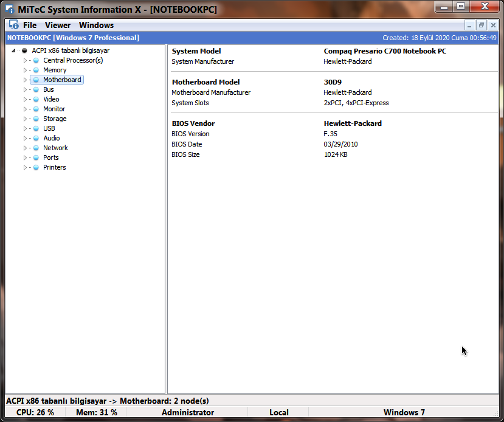Expand the Memory tree node

25,70
